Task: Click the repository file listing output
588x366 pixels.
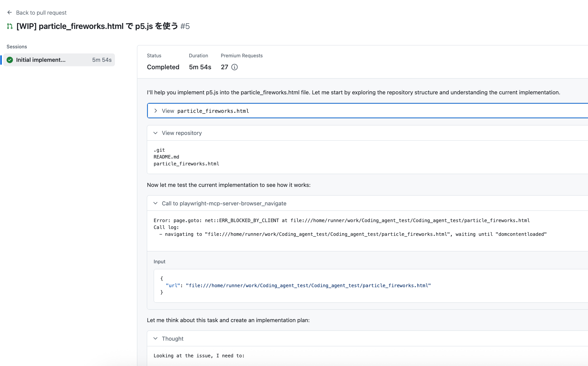Action: (186, 157)
